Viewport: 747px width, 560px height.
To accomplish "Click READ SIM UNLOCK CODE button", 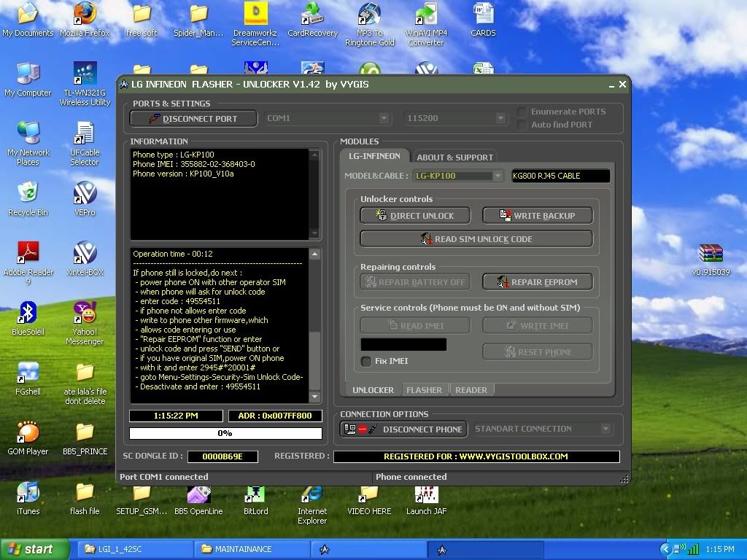I will tap(476, 239).
